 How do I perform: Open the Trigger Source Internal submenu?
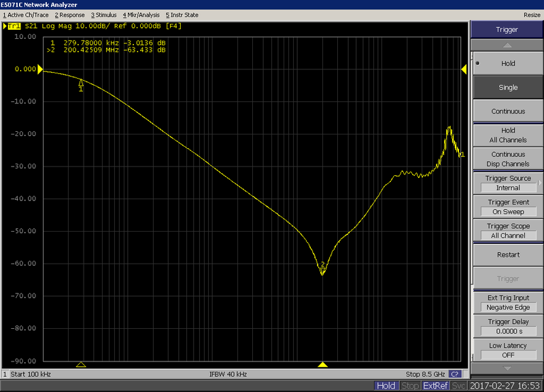click(507, 182)
